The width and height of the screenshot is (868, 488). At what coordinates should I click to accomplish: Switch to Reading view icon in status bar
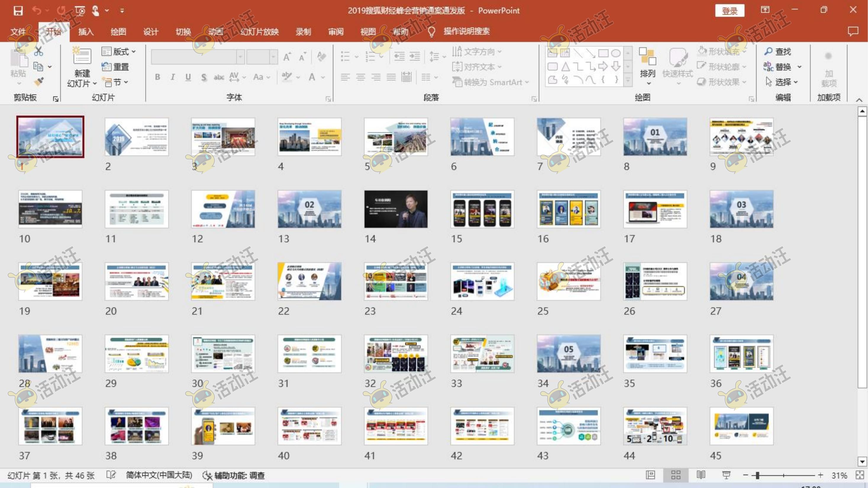tap(701, 475)
